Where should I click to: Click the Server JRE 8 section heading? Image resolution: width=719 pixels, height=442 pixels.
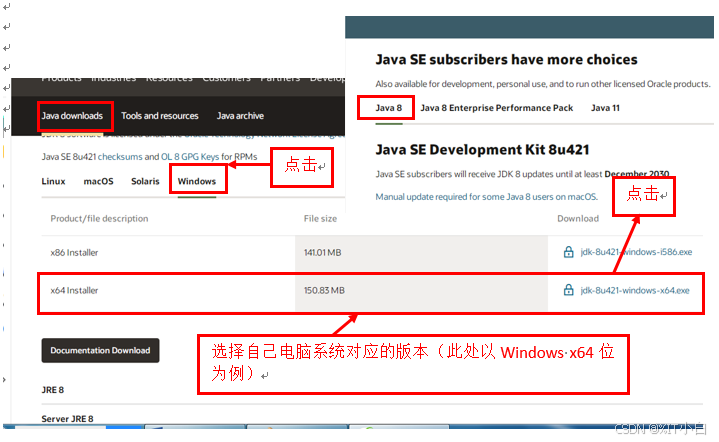tap(67, 419)
